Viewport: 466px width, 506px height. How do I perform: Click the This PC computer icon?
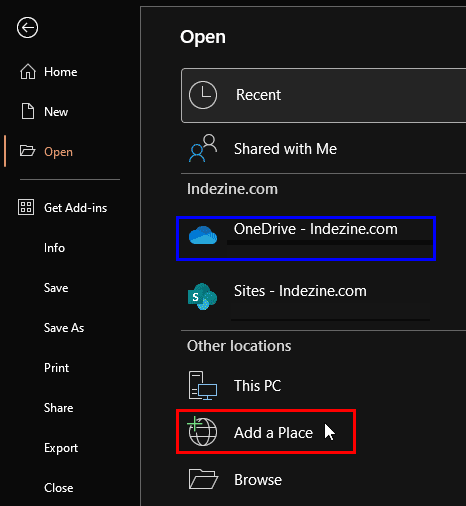(x=203, y=385)
